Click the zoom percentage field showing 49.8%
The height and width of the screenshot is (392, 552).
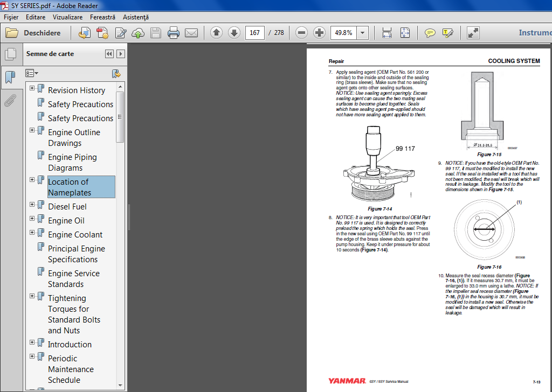[343, 33]
